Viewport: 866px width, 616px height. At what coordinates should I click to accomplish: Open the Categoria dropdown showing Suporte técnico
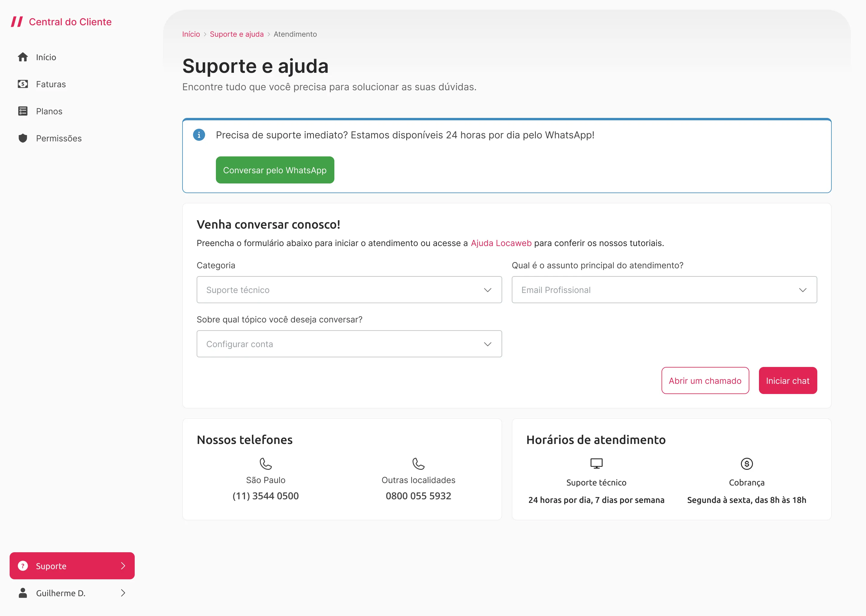[x=349, y=290]
